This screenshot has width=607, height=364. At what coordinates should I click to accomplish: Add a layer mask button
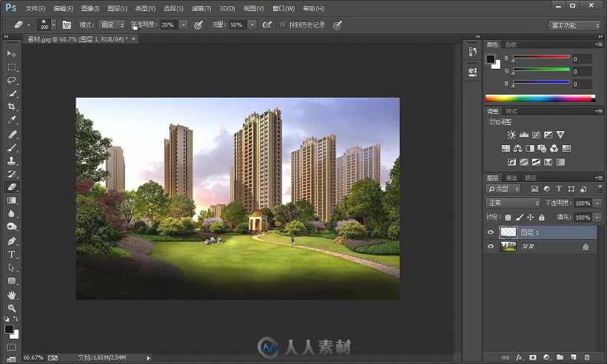coord(533,357)
